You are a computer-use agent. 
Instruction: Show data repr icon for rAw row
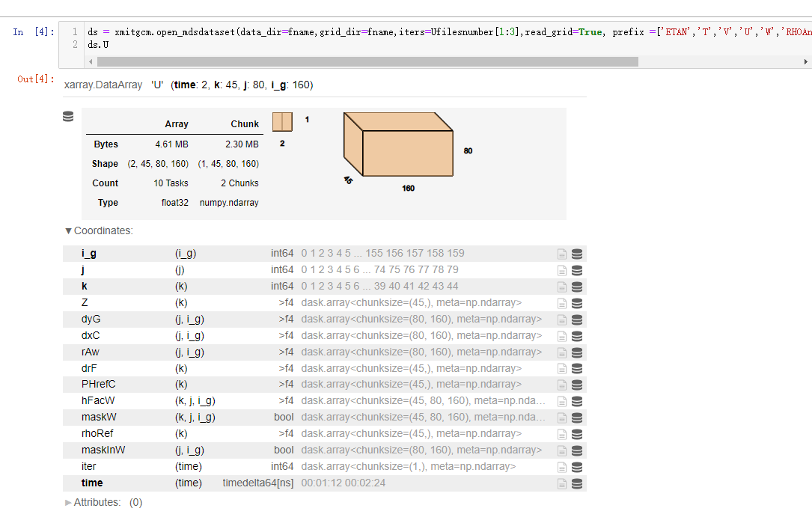click(x=577, y=352)
